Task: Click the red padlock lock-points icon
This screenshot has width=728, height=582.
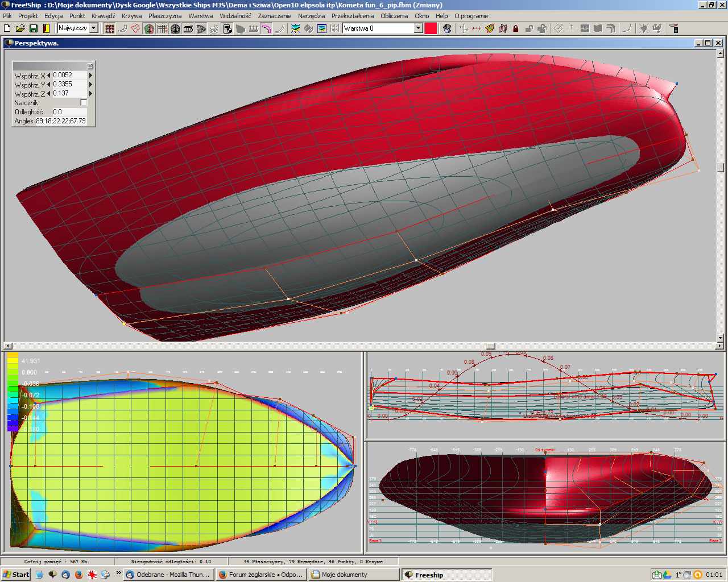Action: [516, 28]
